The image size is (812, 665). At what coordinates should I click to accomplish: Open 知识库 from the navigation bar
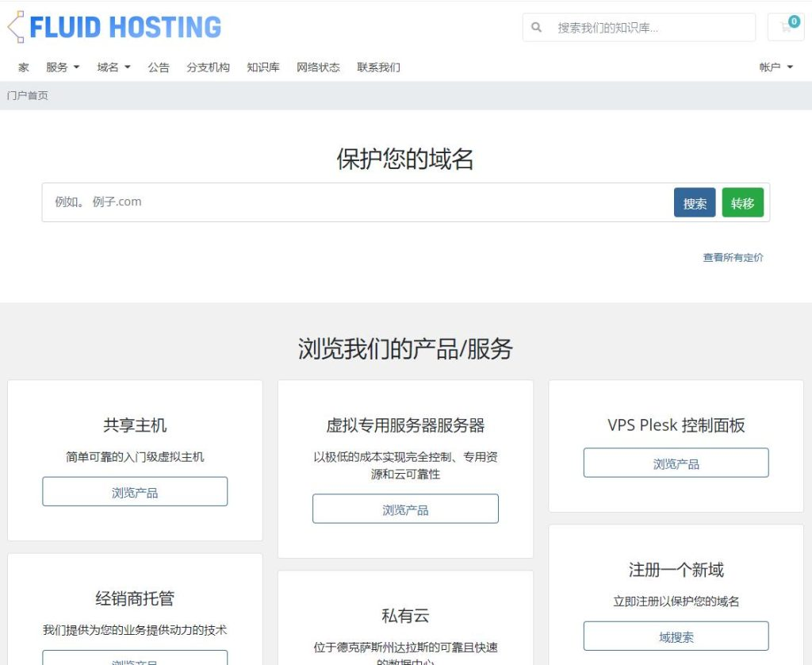(263, 67)
